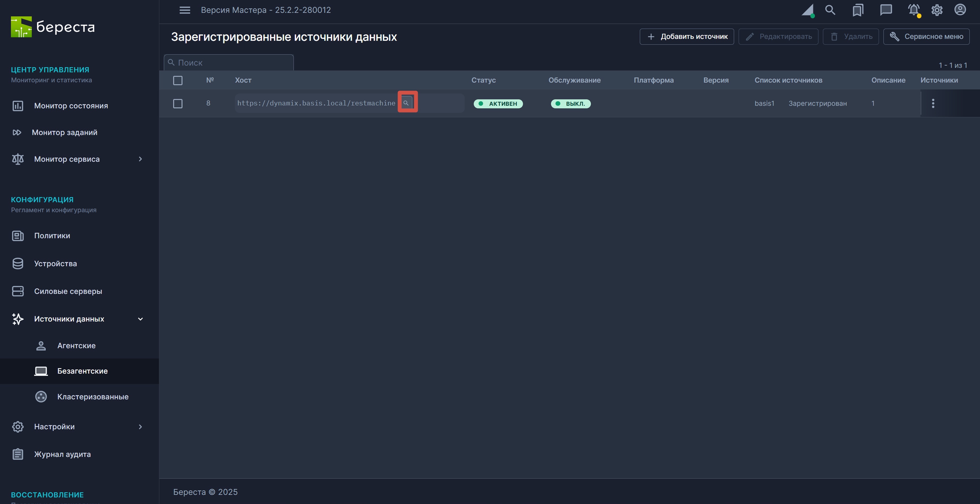Open the global search magnifier icon
Viewport: 980px width, 504px height.
830,10
